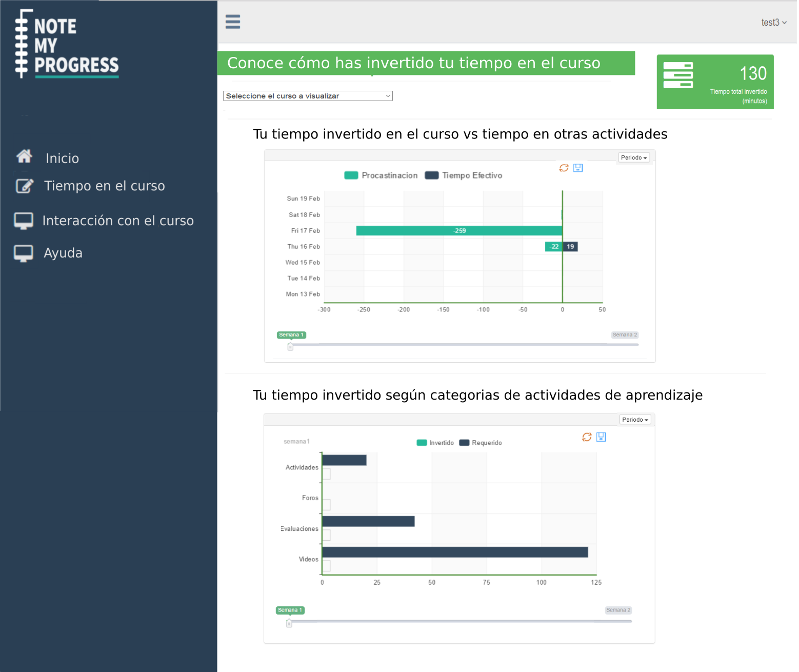Toggle the Procastinacion legend series
This screenshot has width=799, height=672.
coord(381,175)
